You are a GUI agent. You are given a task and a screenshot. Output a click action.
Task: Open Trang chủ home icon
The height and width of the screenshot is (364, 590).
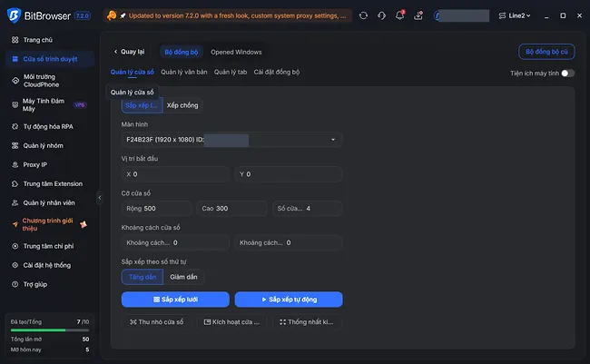coord(15,40)
